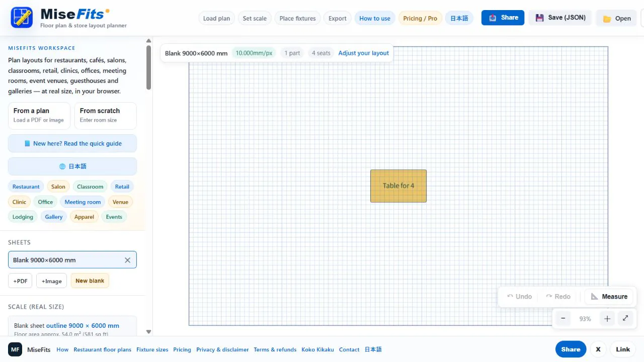The height and width of the screenshot is (362, 644).
Task: Activate the Measure tool
Action: pos(609,297)
